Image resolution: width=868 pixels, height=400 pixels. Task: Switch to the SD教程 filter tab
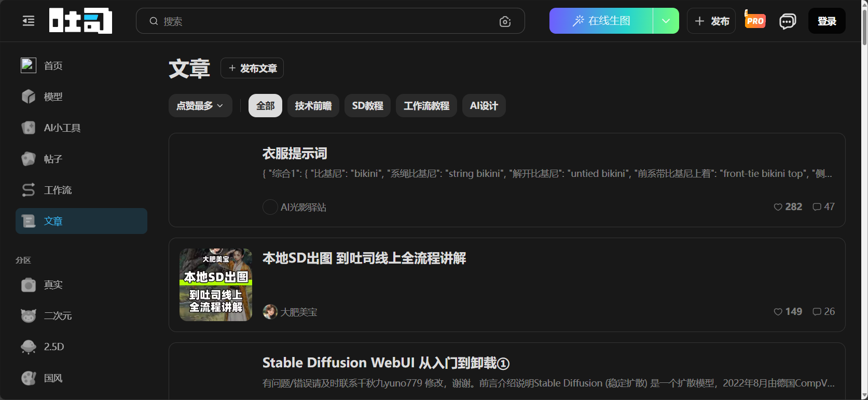(x=367, y=106)
